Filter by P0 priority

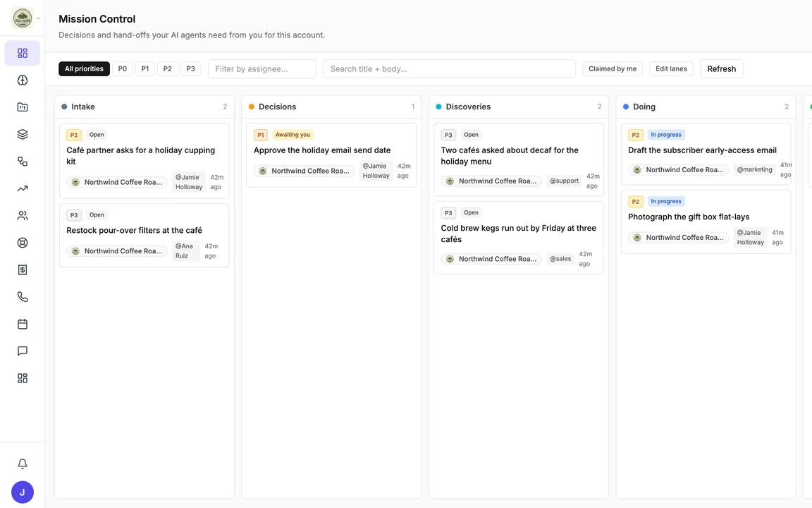pyautogui.click(x=122, y=69)
